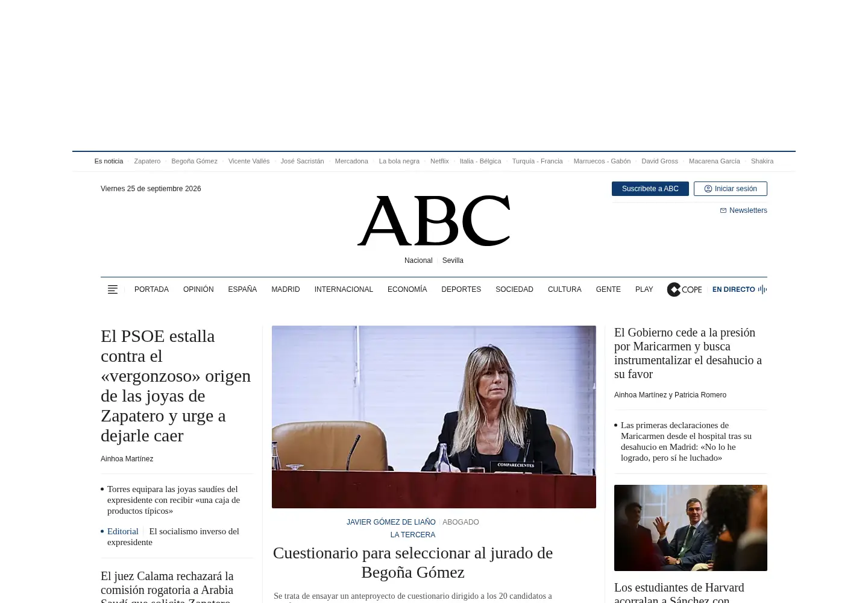
Task: Read El Gobierno cede a la presión headline
Action: tap(688, 353)
